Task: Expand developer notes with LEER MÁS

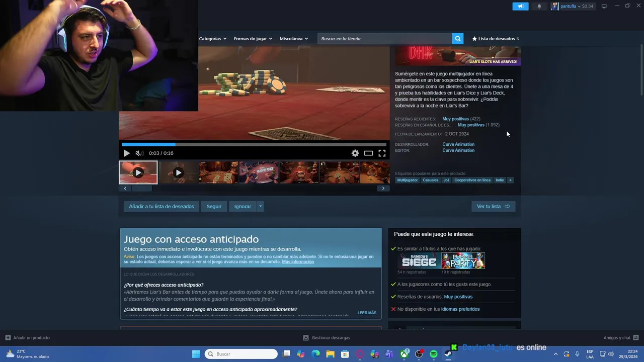Action: pyautogui.click(x=367, y=313)
